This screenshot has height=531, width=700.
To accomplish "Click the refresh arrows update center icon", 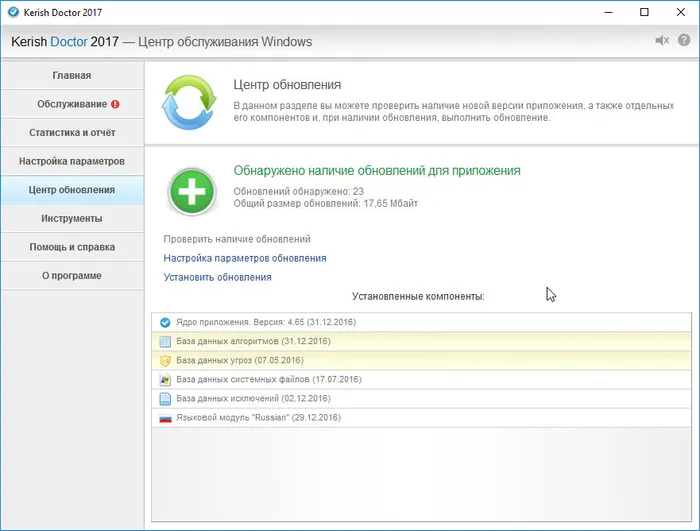I will pos(189,102).
